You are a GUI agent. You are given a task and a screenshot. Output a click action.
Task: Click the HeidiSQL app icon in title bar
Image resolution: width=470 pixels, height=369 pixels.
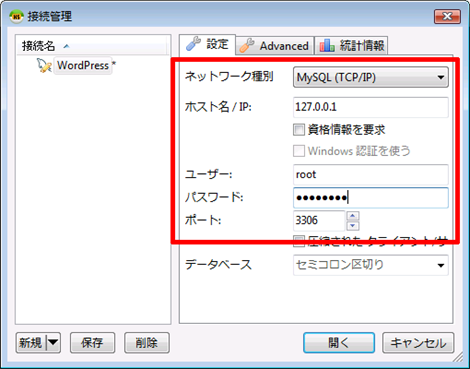[x=16, y=16]
